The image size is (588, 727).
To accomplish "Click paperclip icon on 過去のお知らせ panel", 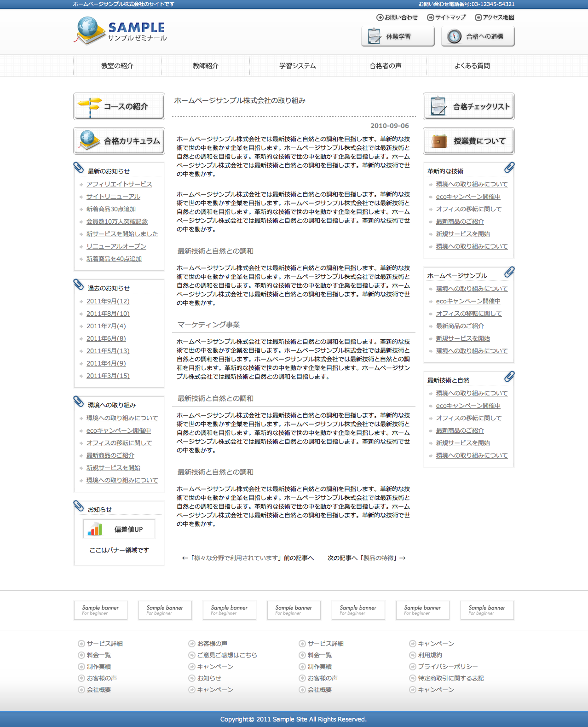I will click(x=79, y=285).
